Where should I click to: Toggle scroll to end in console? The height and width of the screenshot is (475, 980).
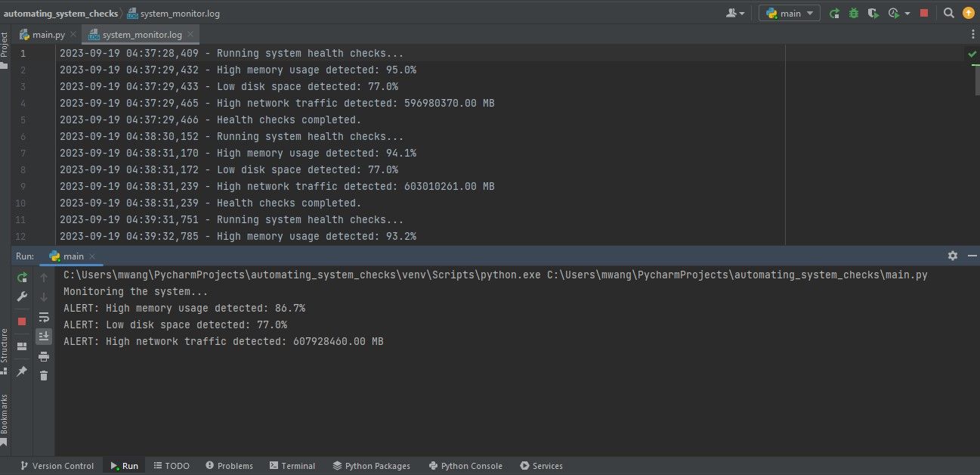[x=43, y=336]
